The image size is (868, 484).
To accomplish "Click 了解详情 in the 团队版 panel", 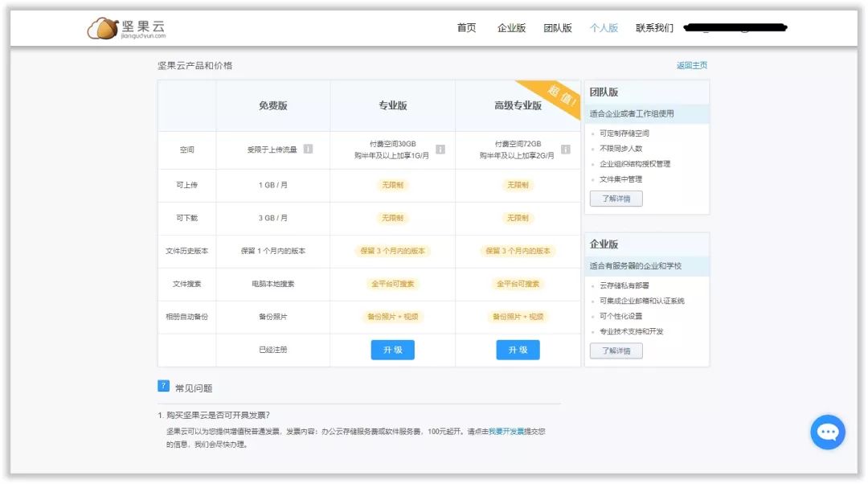I will [616, 199].
